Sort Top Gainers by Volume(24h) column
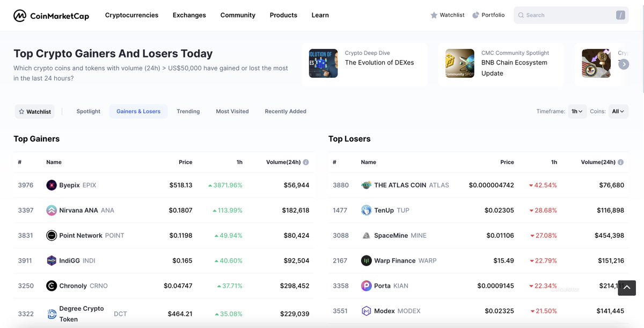The width and height of the screenshot is (644, 328). [283, 162]
